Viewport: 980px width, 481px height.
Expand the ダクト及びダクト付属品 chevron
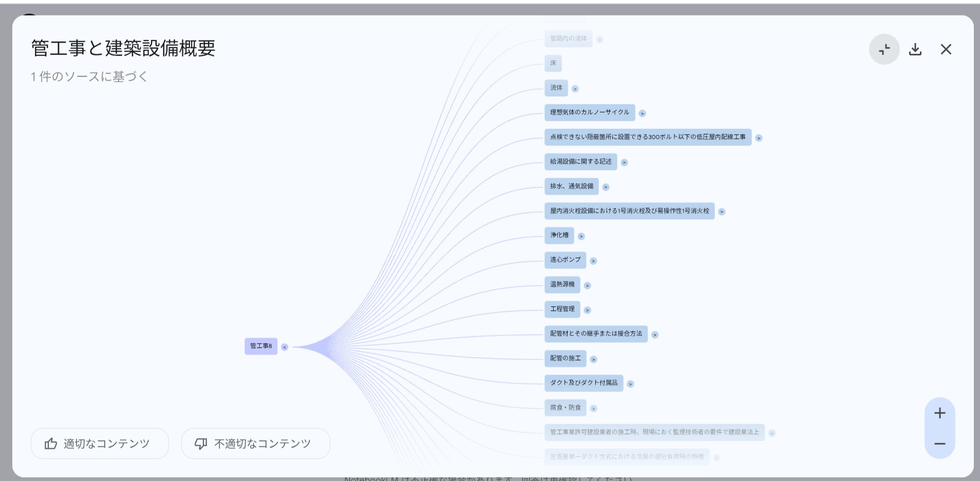pyautogui.click(x=630, y=384)
